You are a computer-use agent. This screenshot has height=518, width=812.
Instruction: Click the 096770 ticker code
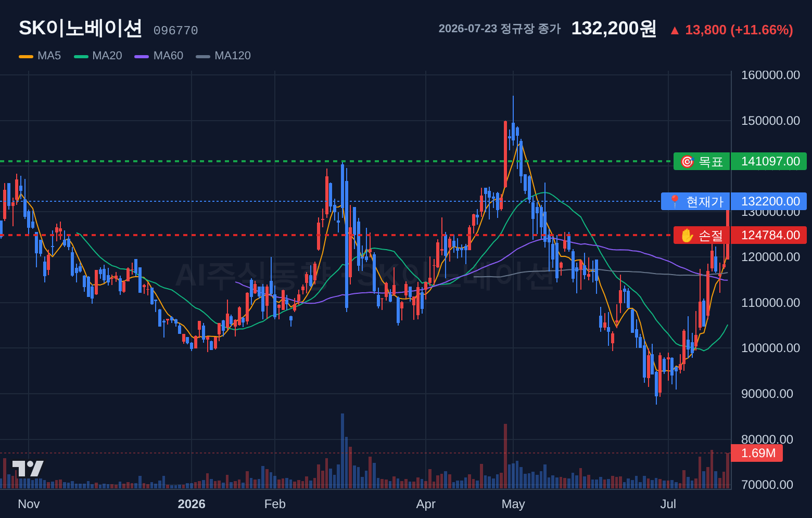[175, 31]
